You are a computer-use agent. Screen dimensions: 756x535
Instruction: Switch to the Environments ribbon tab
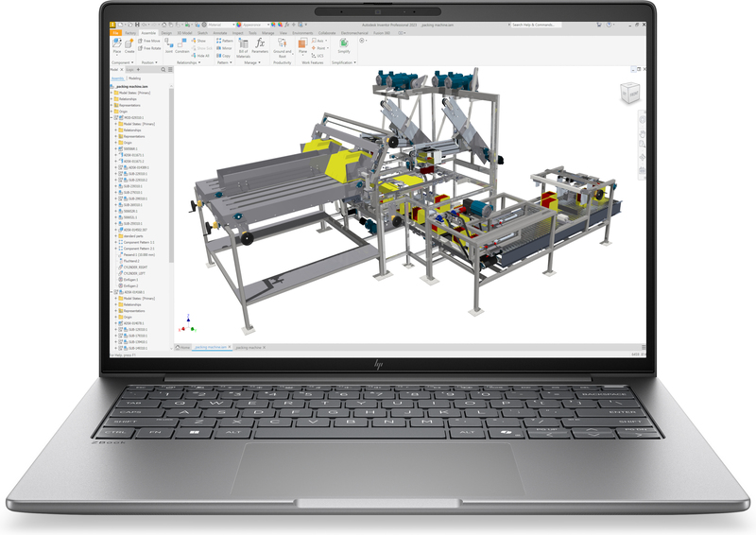[302, 33]
